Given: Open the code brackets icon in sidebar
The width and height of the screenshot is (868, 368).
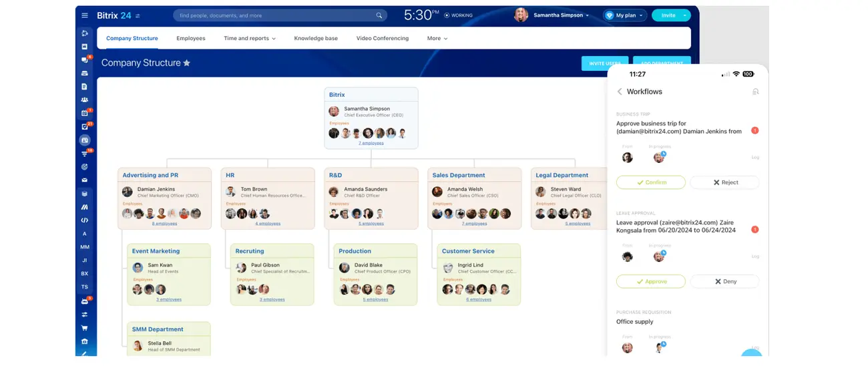Looking at the screenshot, I should [85, 220].
